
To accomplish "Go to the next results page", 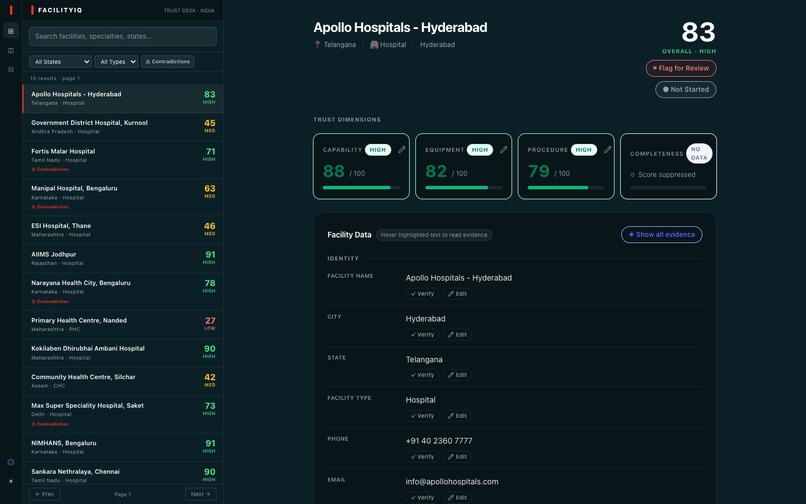I will click(x=200, y=494).
